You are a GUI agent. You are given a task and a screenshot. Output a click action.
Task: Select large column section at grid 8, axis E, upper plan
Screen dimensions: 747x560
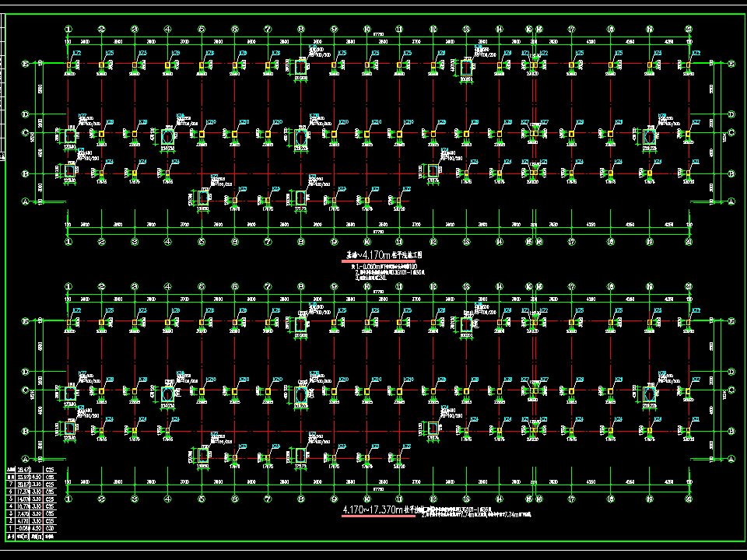coord(301,68)
